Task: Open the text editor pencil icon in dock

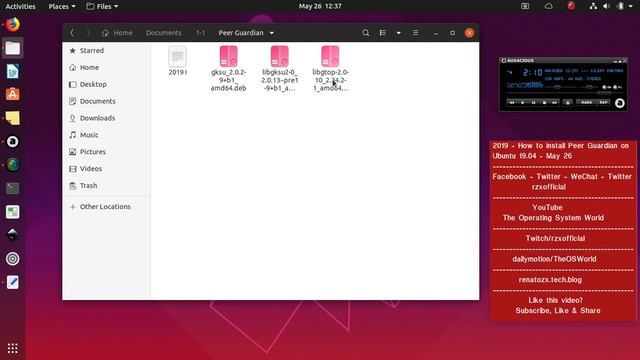Action: [x=13, y=282]
